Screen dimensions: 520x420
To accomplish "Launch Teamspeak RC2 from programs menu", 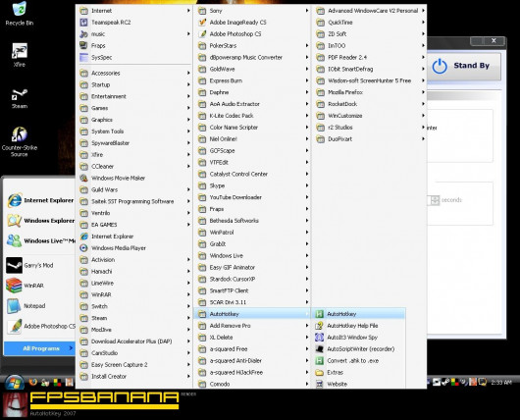I will click(135, 23).
